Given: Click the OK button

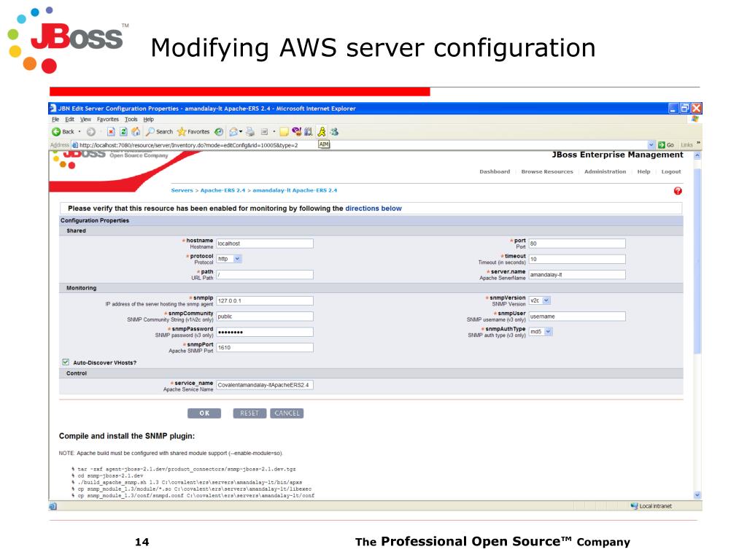Looking at the screenshot, I should 204,413.
